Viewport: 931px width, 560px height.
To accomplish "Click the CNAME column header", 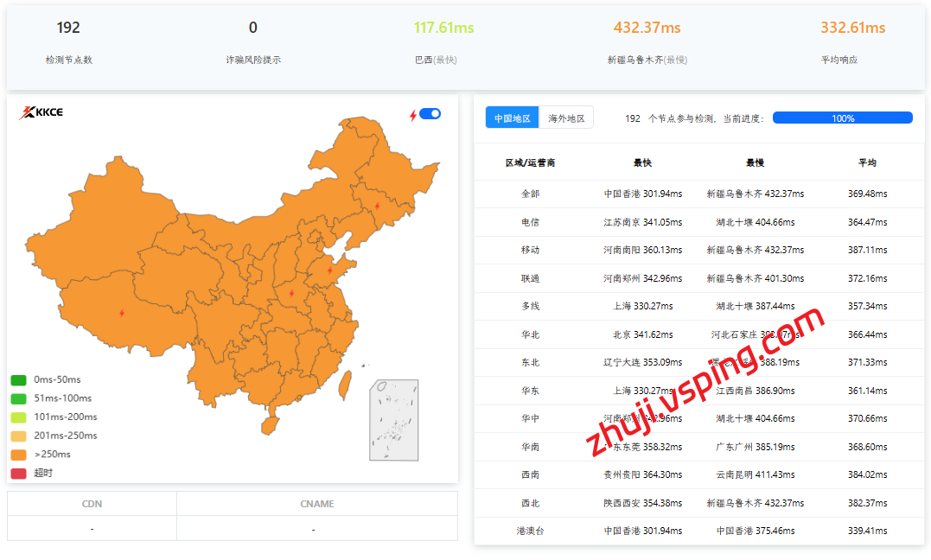I will point(316,504).
